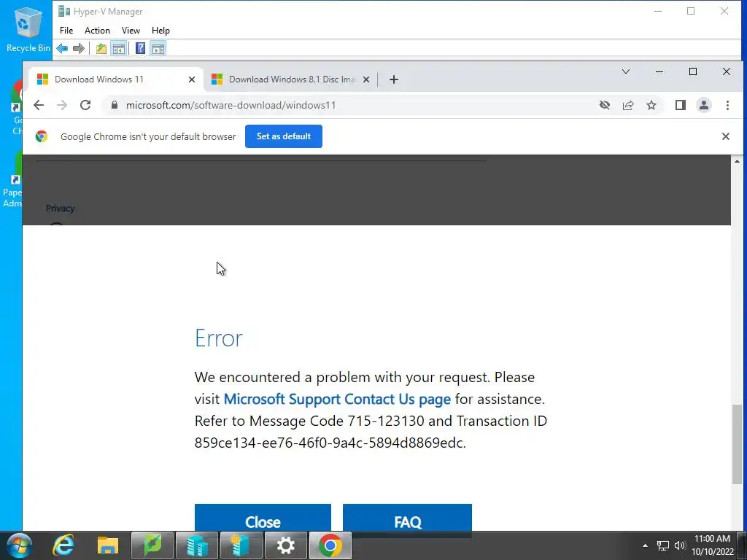Click the address bar URL
Viewport: 747px width, 560px height.
[231, 105]
